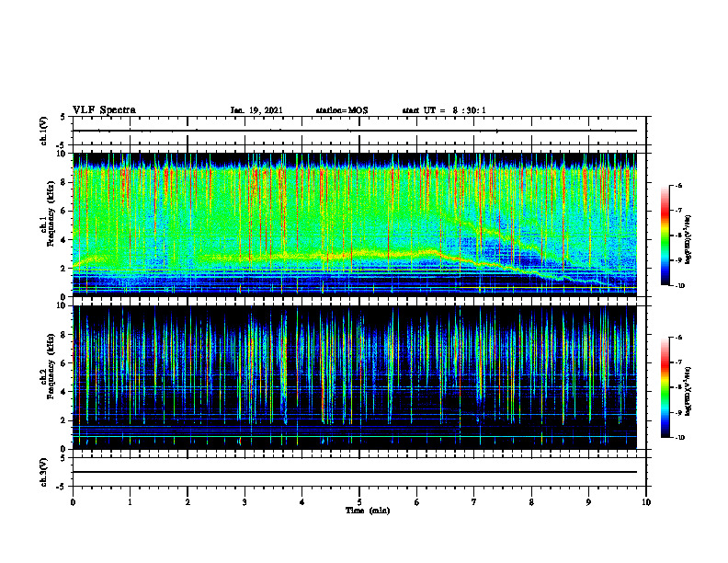Click the "-10" label on ch.2 color scale
The image size is (728, 563).
click(679, 438)
